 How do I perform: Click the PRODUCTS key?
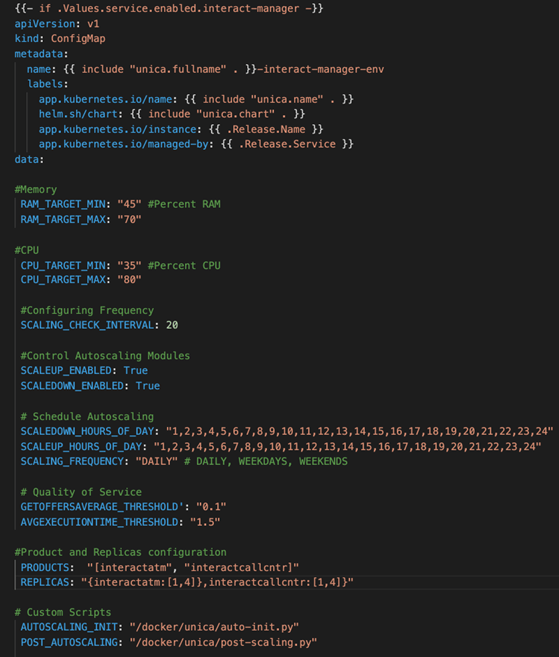(x=45, y=568)
